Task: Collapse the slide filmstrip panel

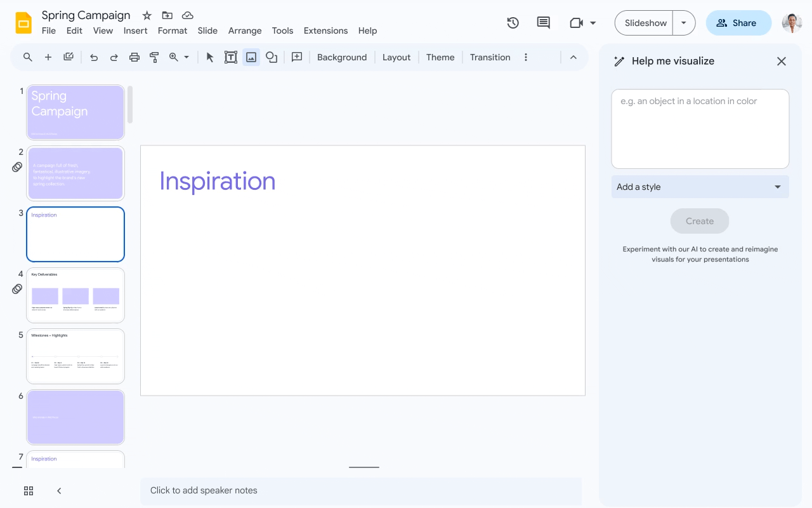Action: pyautogui.click(x=59, y=491)
